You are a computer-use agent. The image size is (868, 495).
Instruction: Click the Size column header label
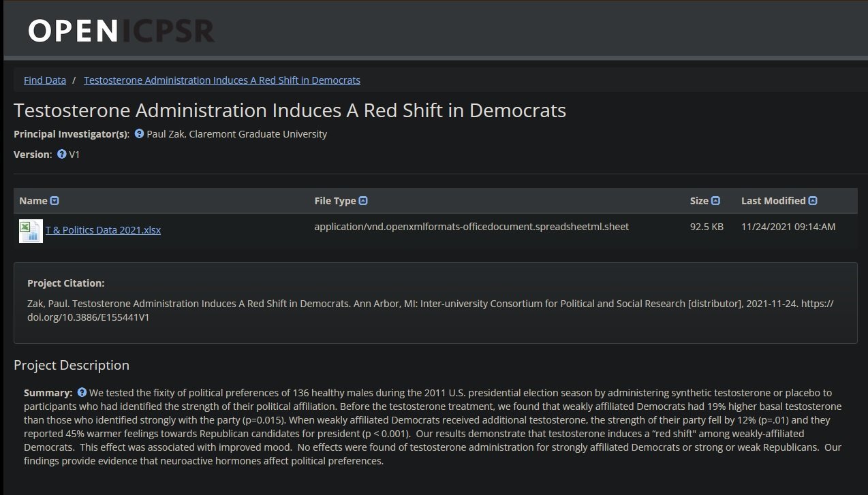(699, 201)
